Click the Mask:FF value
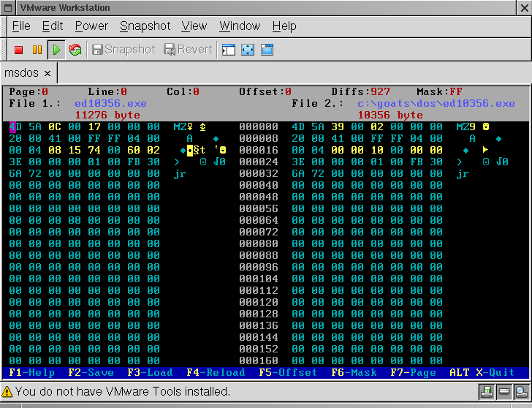The height and width of the screenshot is (408, 532). pos(439,91)
